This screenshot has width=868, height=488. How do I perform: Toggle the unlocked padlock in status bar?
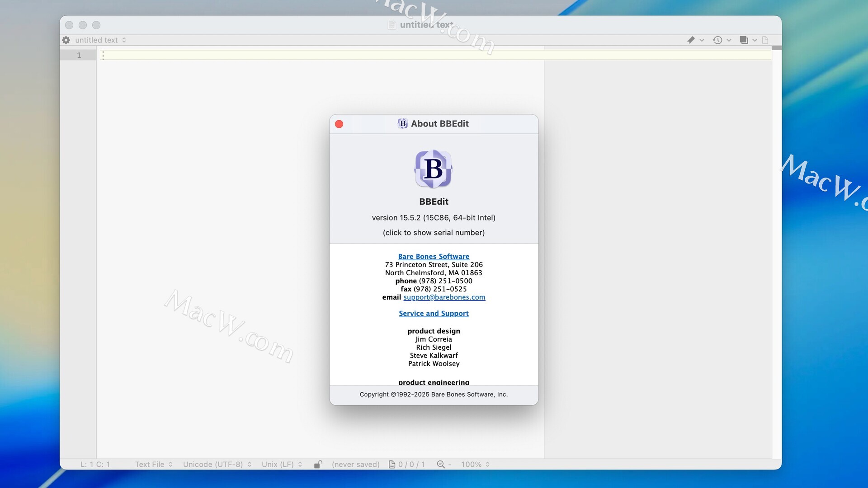tap(318, 464)
